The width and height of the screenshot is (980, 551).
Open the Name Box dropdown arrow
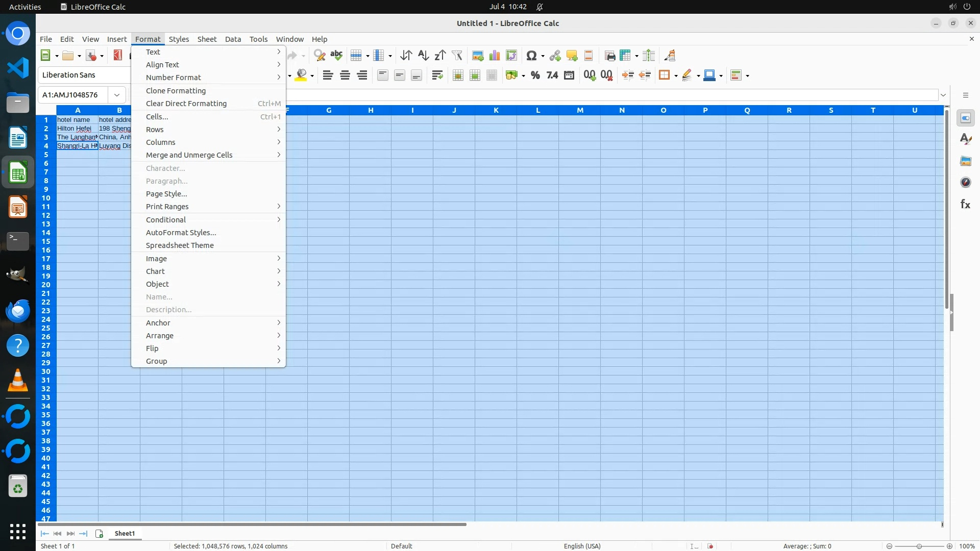[x=117, y=95]
